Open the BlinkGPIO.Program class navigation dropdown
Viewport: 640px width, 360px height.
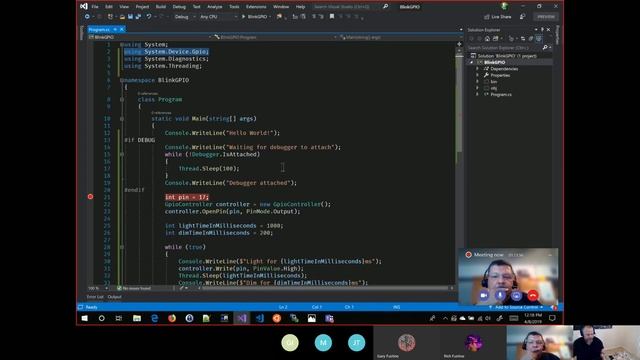[275, 37]
